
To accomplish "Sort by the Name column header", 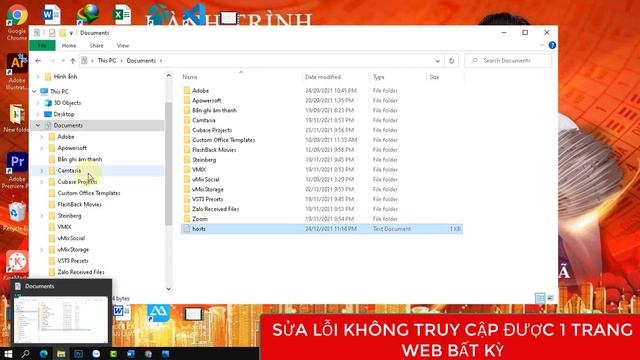I will tap(241, 77).
